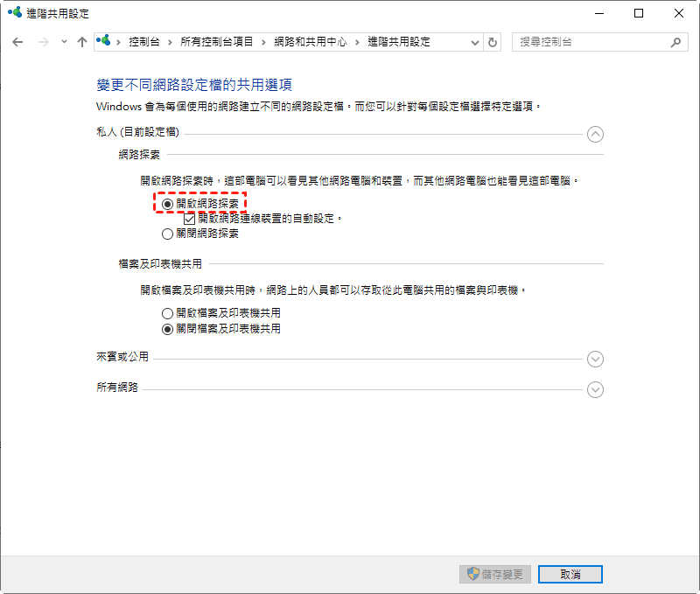Go to 網路和共用中心 in breadcrumb
This screenshot has height=594, width=700.
pyautogui.click(x=311, y=42)
